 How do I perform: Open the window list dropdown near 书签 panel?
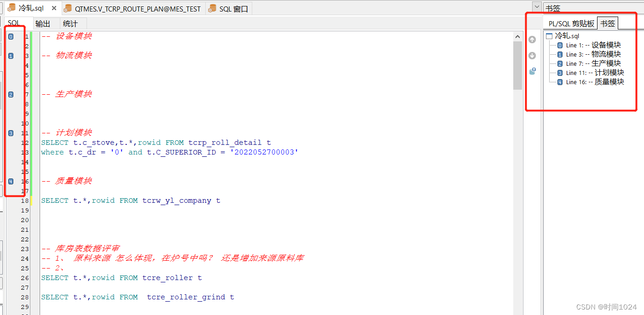tap(536, 6)
